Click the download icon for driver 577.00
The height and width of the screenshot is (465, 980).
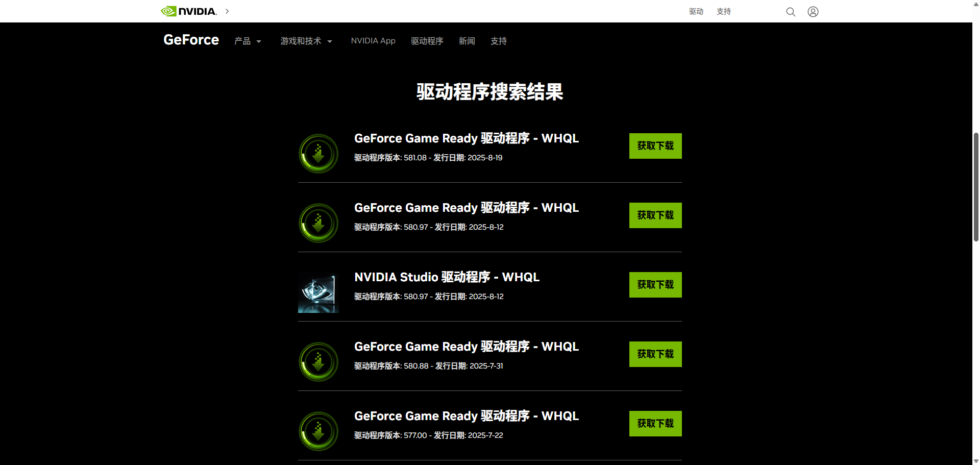tap(318, 431)
